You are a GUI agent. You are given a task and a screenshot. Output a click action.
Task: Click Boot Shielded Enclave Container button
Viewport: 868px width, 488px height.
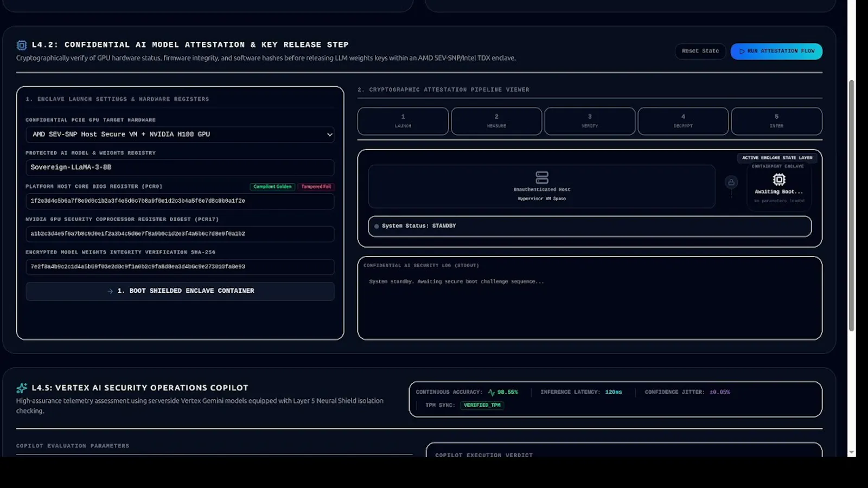point(180,291)
